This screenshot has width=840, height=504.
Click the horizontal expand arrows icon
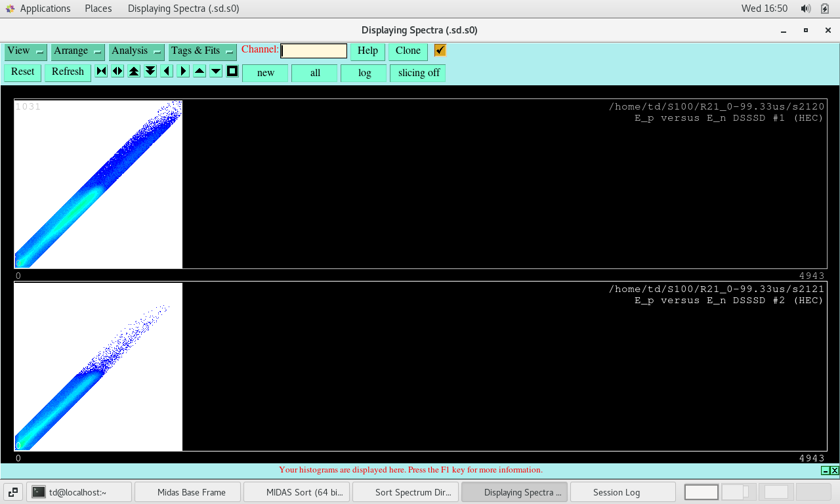(x=117, y=72)
